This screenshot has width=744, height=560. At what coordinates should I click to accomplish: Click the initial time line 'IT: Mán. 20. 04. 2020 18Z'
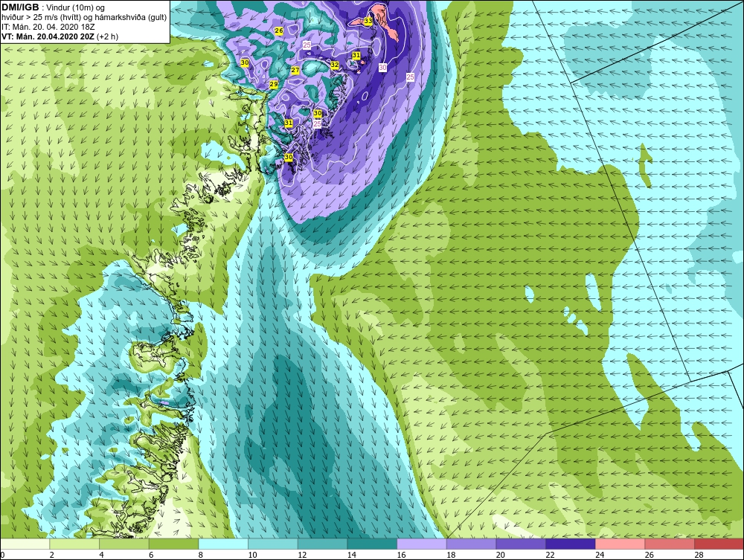click(48, 27)
